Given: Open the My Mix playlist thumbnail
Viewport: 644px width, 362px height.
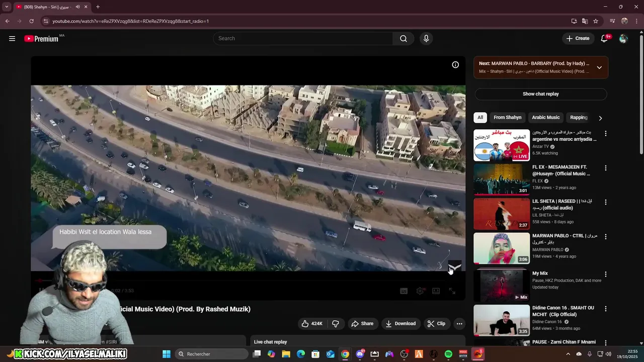Looking at the screenshot, I should point(502,285).
